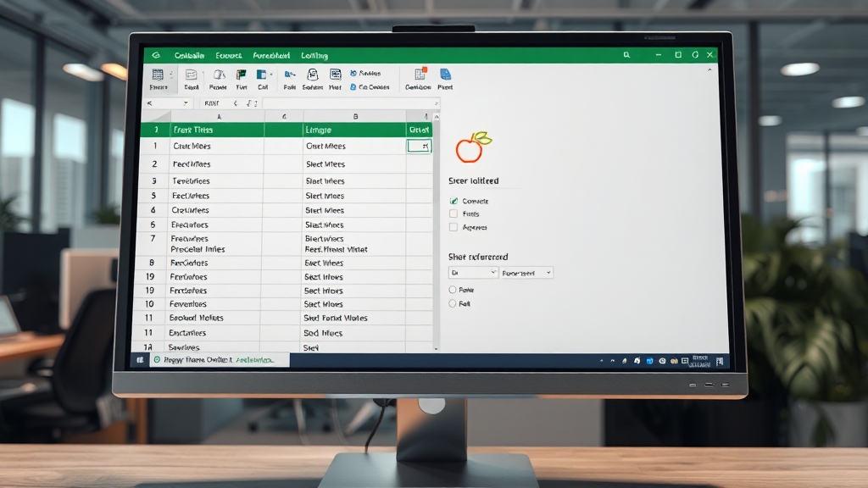Viewport: 868px width, 488px height.
Task: Uncheck the first checked checkbox in the side panel
Action: (453, 202)
